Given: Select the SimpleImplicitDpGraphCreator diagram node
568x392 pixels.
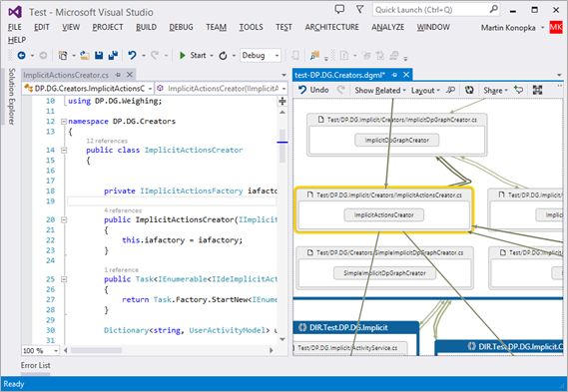Looking at the screenshot, I should [384, 273].
